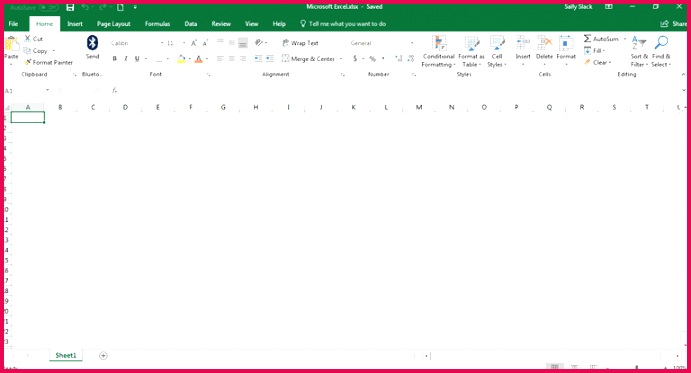The width and height of the screenshot is (691, 373).
Task: Click the Paste clipboard icon
Action: (x=11, y=44)
